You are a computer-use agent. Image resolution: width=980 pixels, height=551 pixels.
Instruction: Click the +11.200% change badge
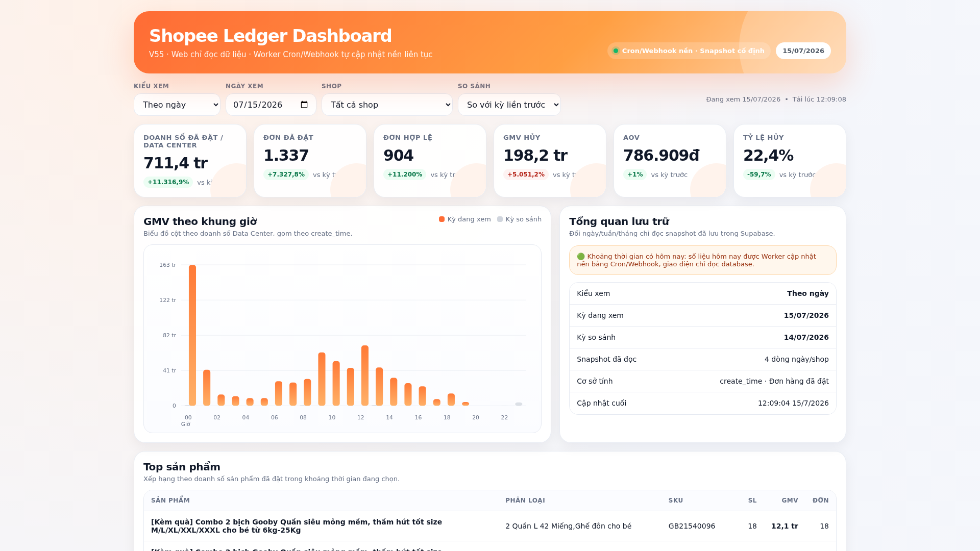(405, 174)
